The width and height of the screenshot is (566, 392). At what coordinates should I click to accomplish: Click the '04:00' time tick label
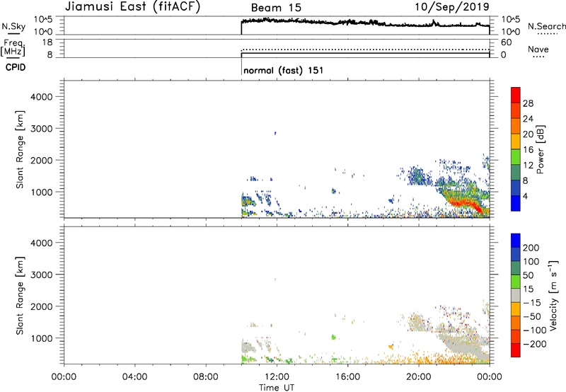point(134,377)
